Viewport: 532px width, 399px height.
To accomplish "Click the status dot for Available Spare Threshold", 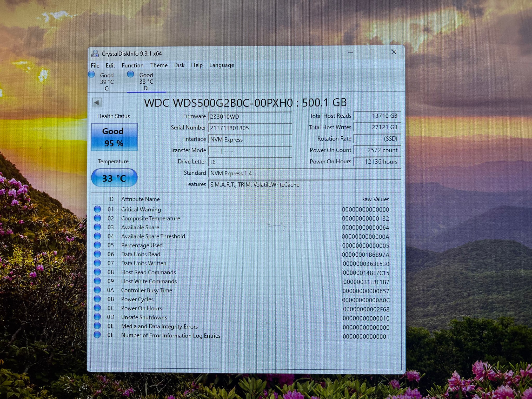I will [x=97, y=236].
